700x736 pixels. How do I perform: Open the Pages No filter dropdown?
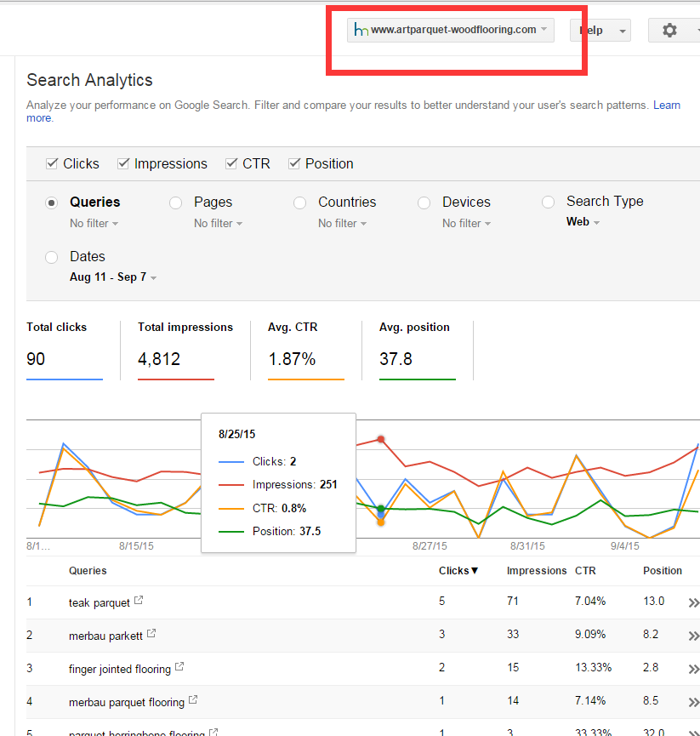(x=218, y=224)
